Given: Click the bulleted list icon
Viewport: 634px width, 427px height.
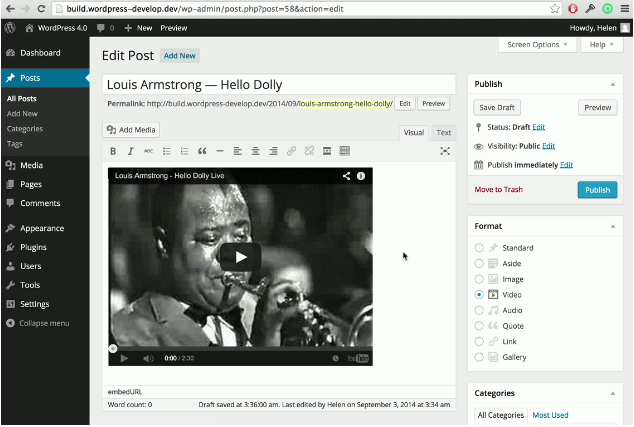Looking at the screenshot, I should pos(166,151).
